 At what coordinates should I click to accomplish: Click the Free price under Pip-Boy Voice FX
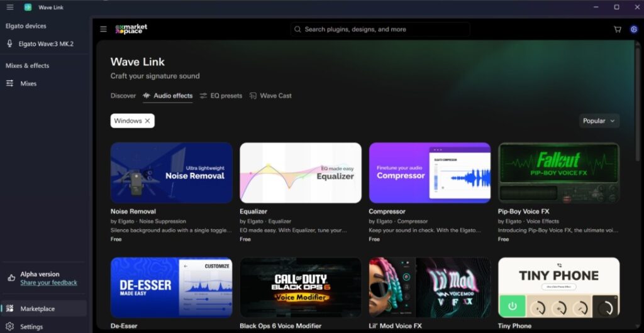pos(503,239)
